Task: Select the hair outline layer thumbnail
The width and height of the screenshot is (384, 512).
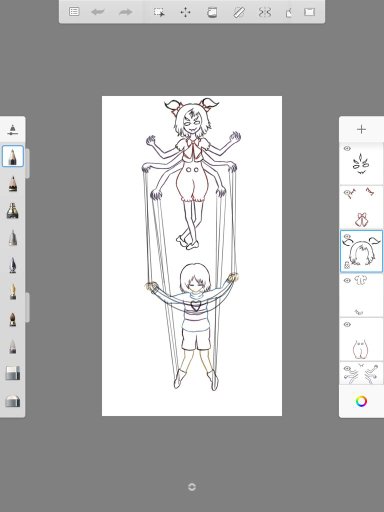Action: tap(361, 251)
